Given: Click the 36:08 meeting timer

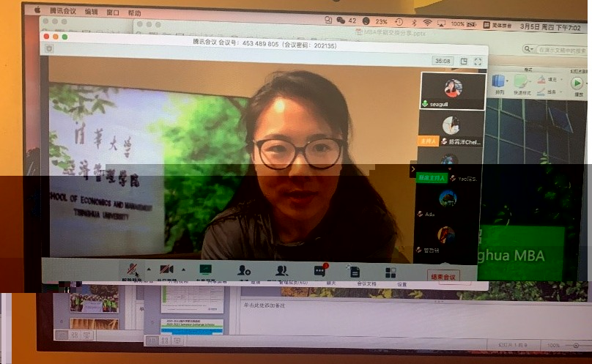Looking at the screenshot, I should 443,61.
